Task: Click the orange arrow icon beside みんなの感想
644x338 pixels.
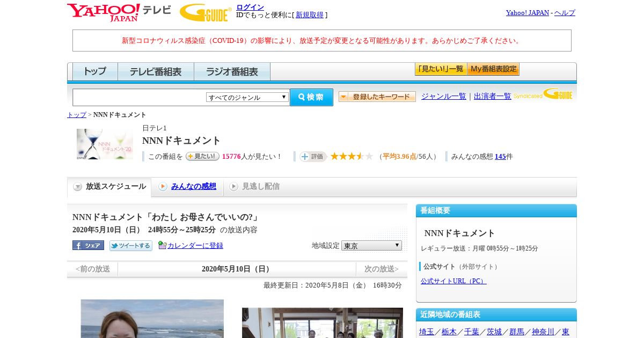Action: tap(163, 187)
